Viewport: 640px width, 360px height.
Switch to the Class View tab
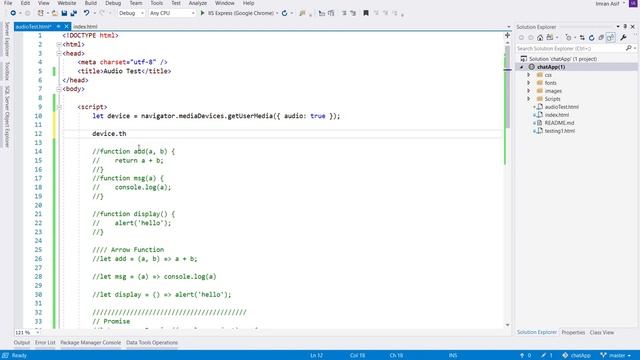[602, 333]
